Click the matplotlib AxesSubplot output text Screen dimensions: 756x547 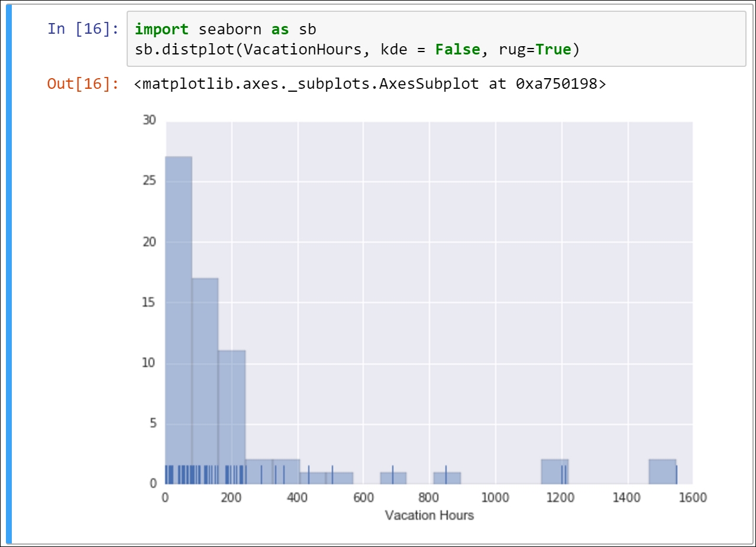370,84
